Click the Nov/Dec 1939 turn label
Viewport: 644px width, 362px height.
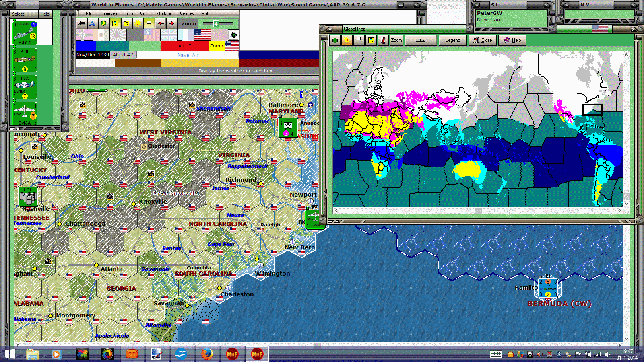point(93,55)
